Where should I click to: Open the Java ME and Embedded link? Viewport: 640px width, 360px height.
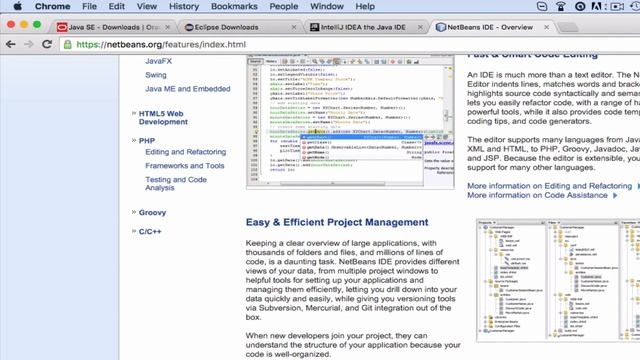188,89
